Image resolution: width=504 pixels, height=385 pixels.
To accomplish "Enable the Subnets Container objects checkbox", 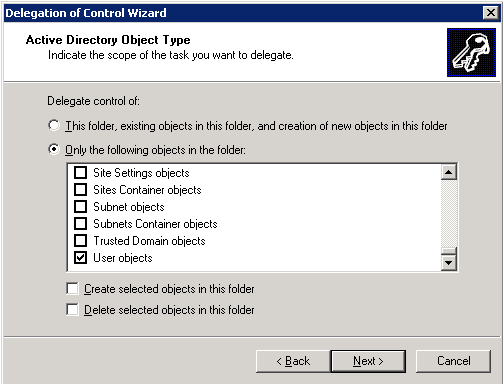I will coord(80,224).
